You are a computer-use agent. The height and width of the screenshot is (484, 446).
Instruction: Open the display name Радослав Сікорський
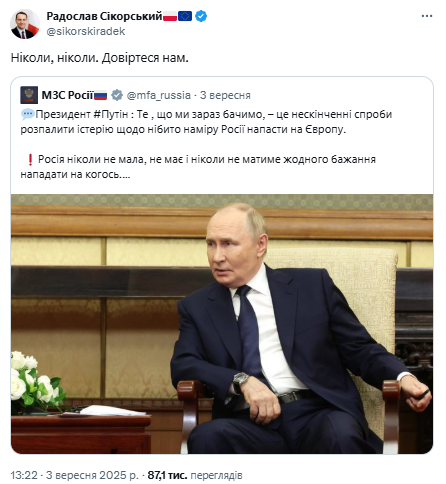[104, 16]
